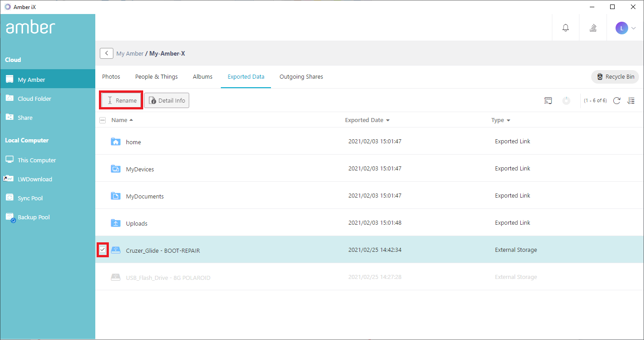The height and width of the screenshot is (340, 644).
Task: Open the Outgoing Shares tab
Action: pyautogui.click(x=301, y=76)
